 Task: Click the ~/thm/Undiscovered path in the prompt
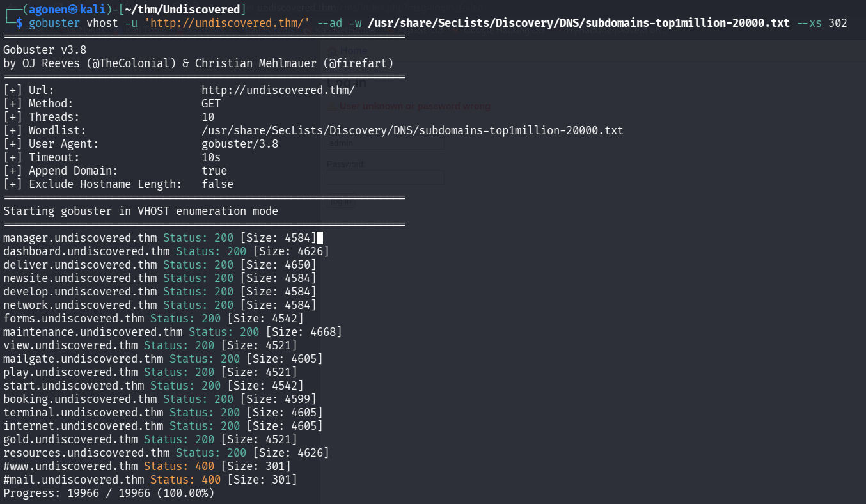pyautogui.click(x=185, y=9)
